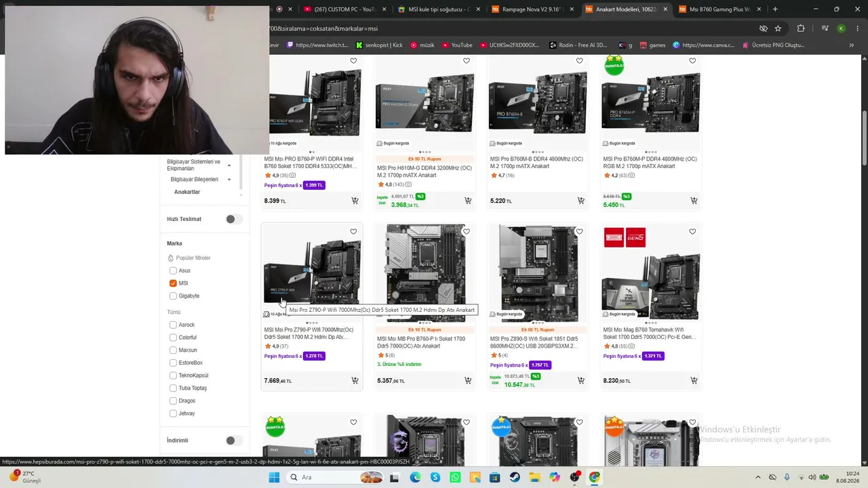The image size is (868, 488).
Task: Open the senkopist Kick bookmark
Action: coord(379,45)
